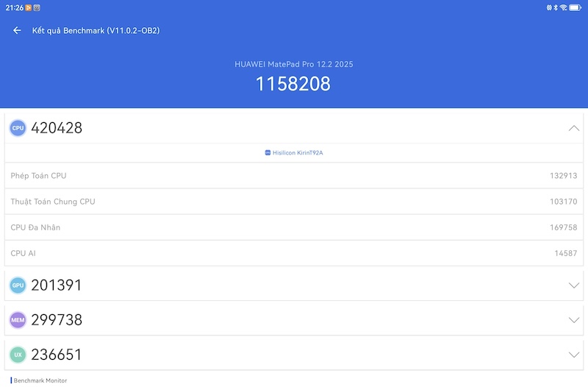Image resolution: width=588 pixels, height=387 pixels.
Task: Select the Thuật Toán Chung CPU row
Action: (x=294, y=202)
